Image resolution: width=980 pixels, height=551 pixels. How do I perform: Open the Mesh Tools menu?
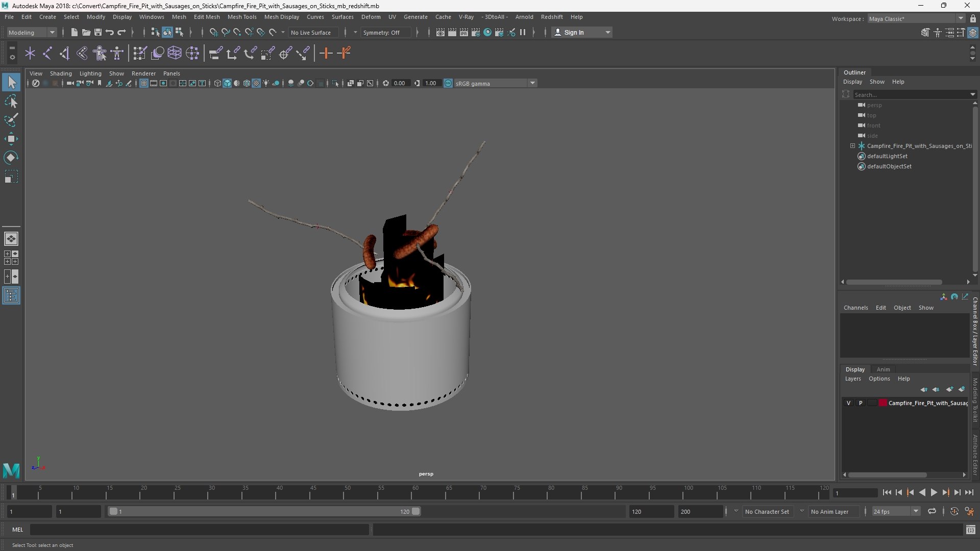[242, 17]
